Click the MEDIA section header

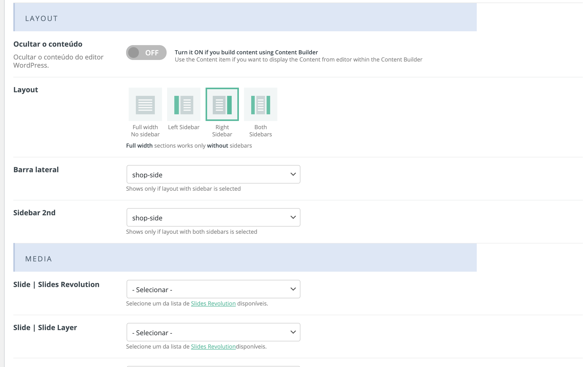click(245, 257)
